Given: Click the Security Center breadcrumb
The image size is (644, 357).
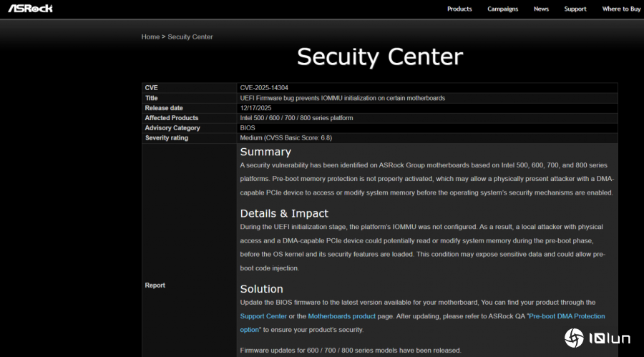Looking at the screenshot, I should pyautogui.click(x=190, y=36).
